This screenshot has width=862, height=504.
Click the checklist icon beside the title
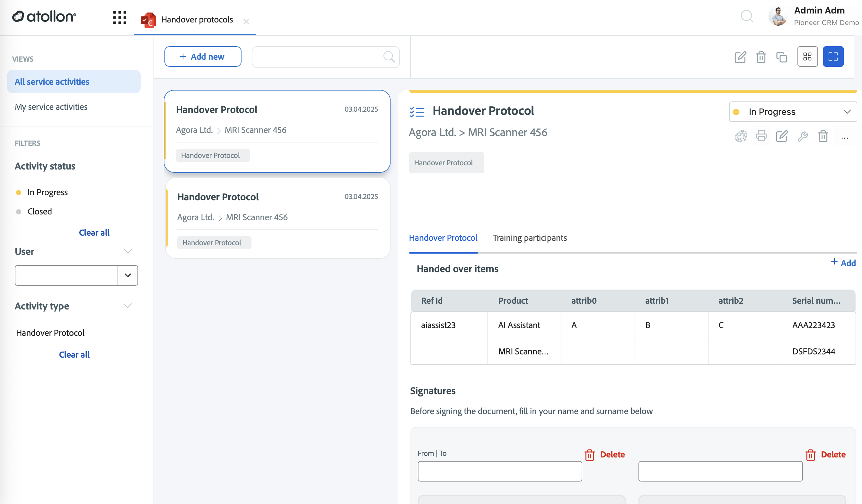tap(417, 112)
